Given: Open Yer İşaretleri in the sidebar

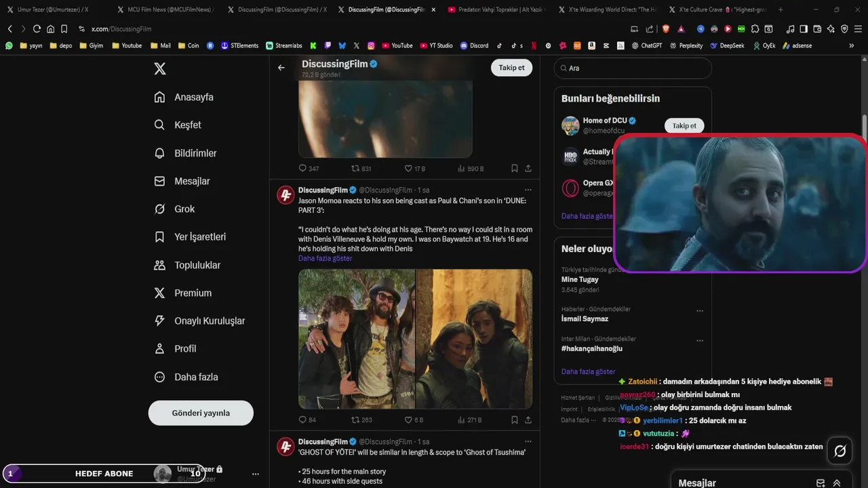Looking at the screenshot, I should [x=190, y=237].
